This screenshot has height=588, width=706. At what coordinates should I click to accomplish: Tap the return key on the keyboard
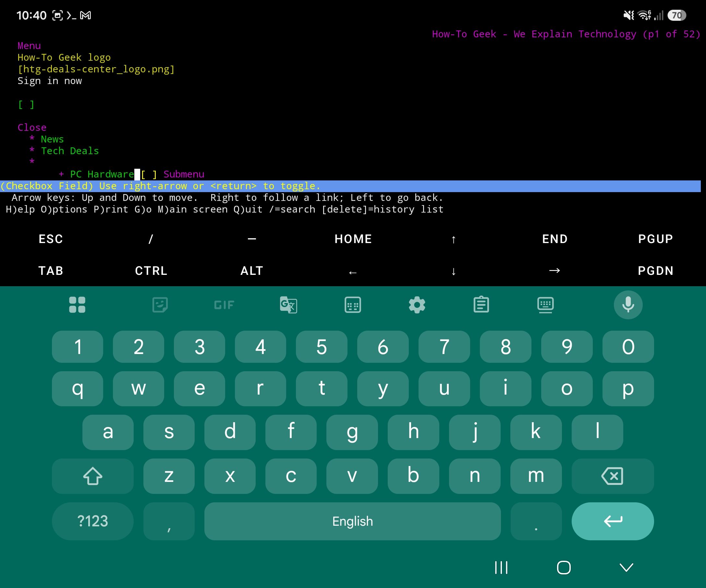pos(613,521)
